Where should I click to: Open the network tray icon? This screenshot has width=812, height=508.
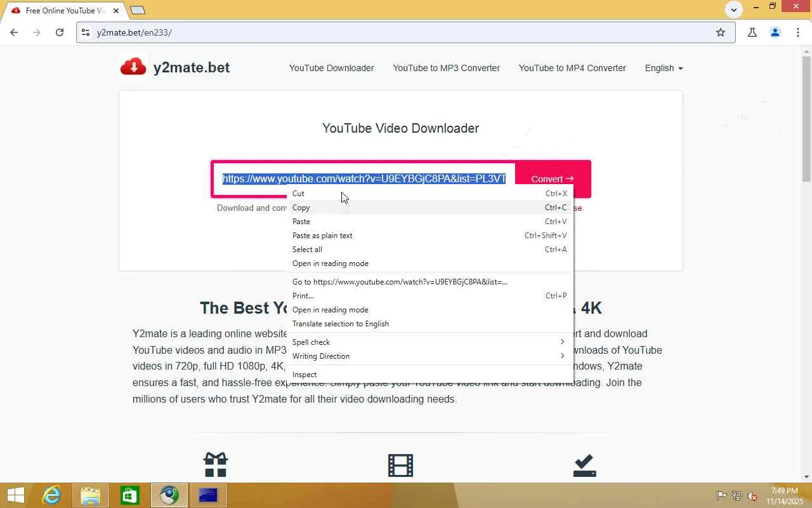[x=737, y=496]
